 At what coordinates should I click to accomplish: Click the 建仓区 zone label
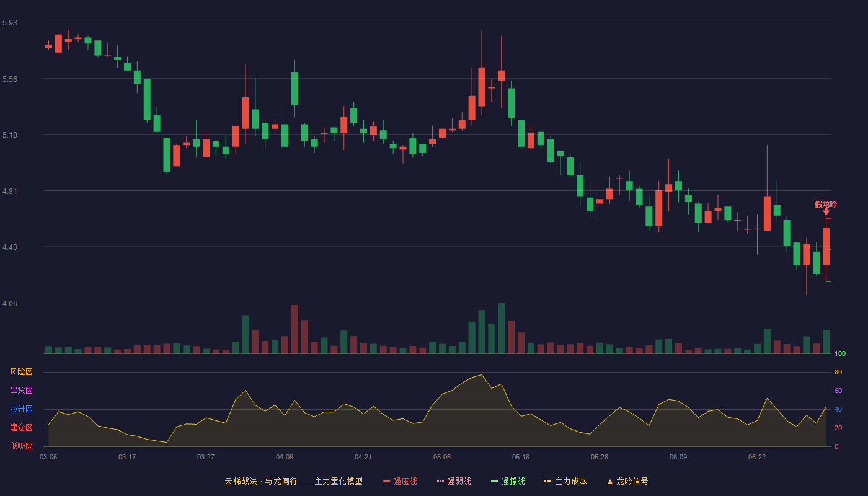pyautogui.click(x=21, y=428)
